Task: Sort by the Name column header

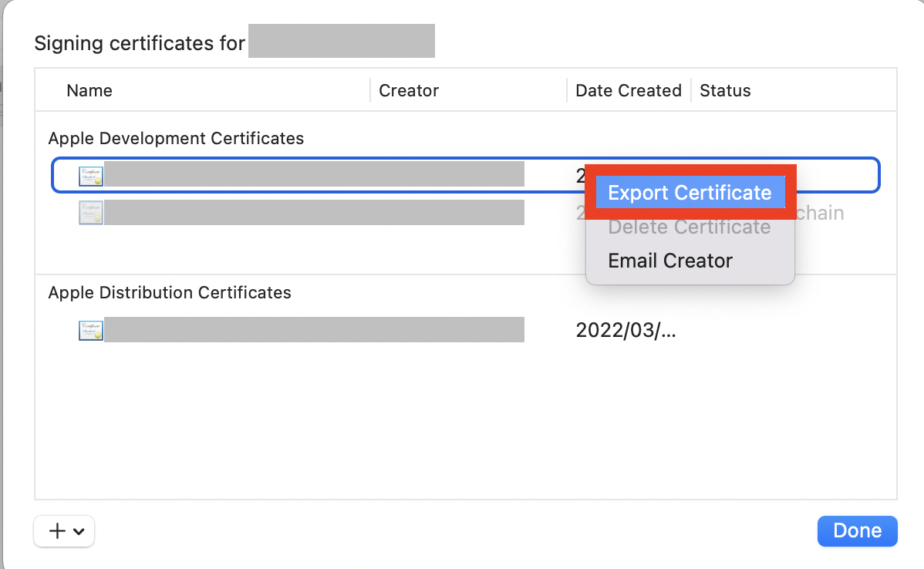Action: tap(89, 91)
